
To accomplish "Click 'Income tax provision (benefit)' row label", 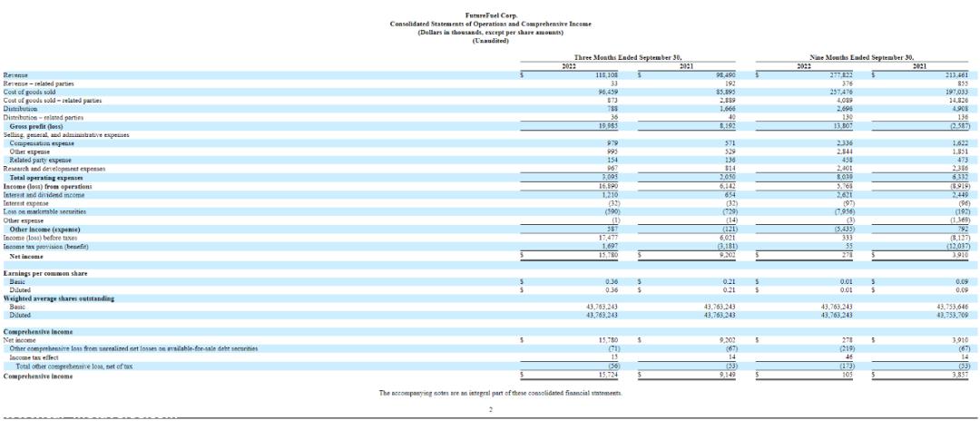I will click(x=45, y=246).
